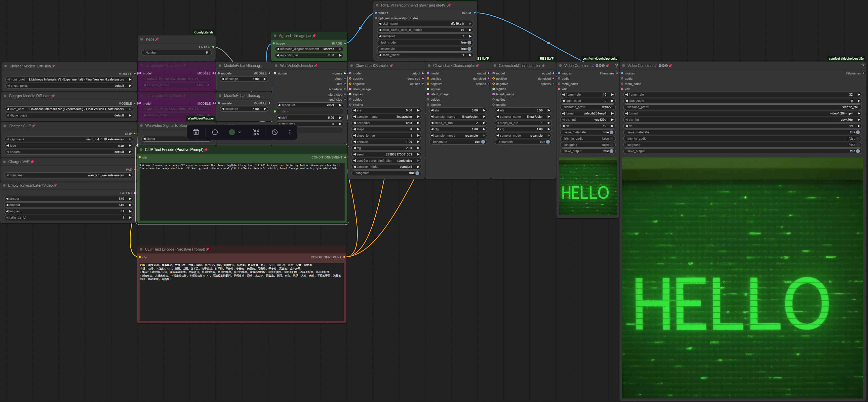
Task: Bypass the selected node using the toolbar icon
Action: pyautogui.click(x=275, y=132)
